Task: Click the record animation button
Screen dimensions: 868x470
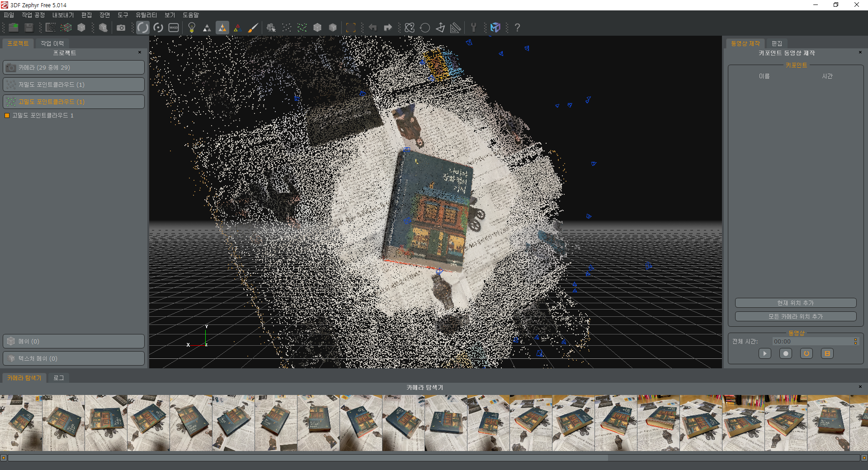Action: (x=786, y=354)
